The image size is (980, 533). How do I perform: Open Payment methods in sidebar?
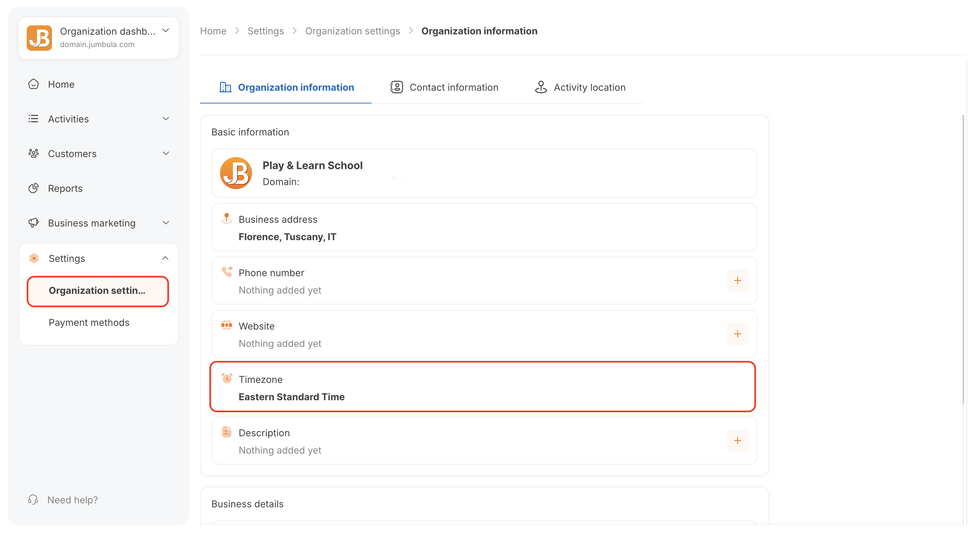pyautogui.click(x=89, y=323)
